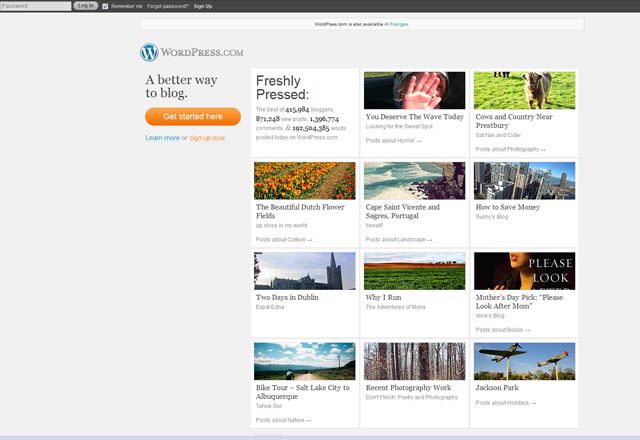This screenshot has height=440, width=640.
Task: Switch site language via Français link
Action: pyautogui.click(x=399, y=23)
